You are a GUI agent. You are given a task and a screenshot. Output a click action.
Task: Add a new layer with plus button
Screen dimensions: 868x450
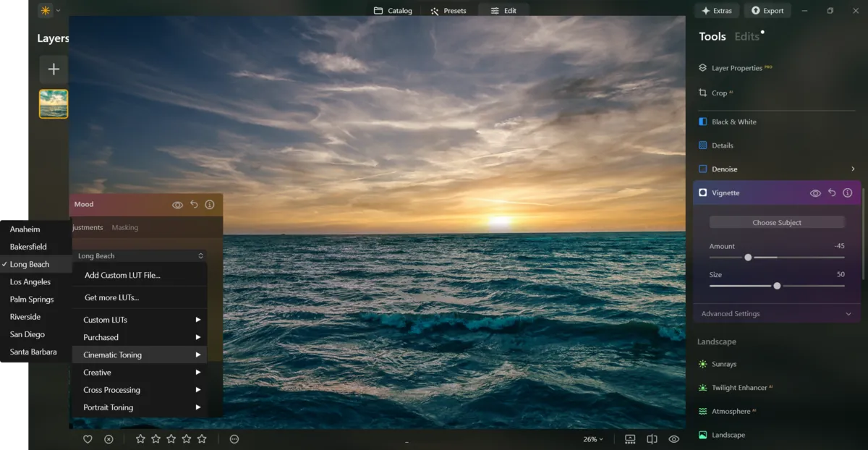click(54, 69)
